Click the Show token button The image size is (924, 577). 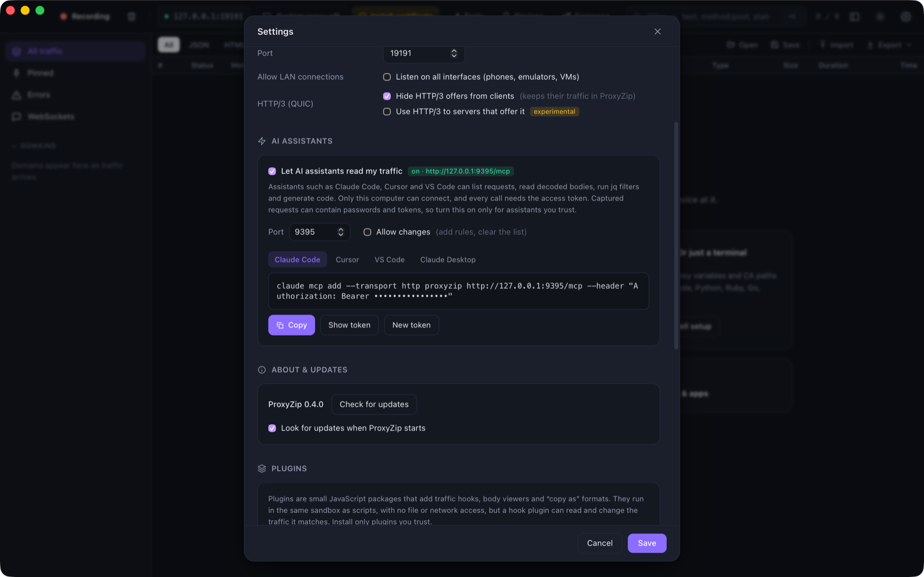(349, 325)
